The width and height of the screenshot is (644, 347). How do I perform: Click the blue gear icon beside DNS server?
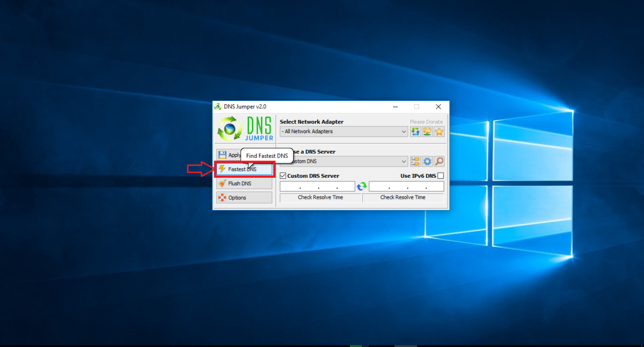click(427, 162)
